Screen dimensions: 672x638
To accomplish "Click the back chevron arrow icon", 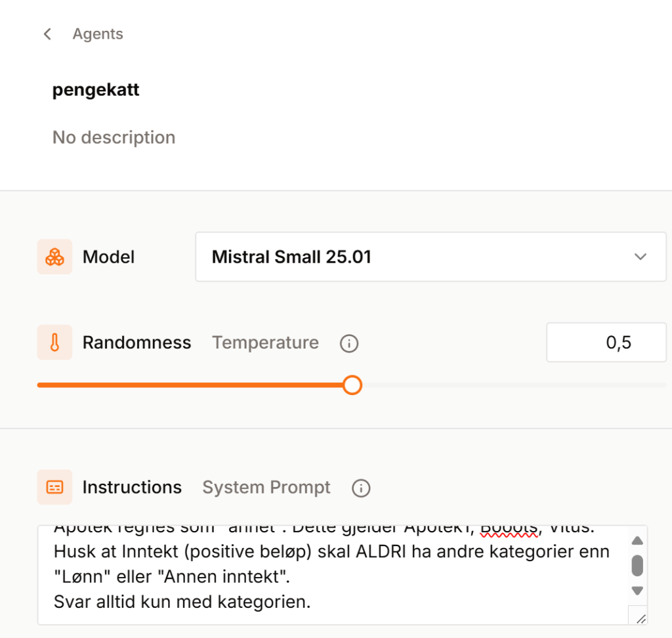I will (47, 34).
